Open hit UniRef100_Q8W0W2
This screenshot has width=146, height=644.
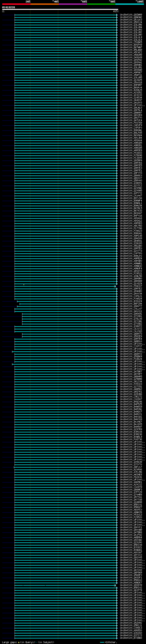point(131,17)
